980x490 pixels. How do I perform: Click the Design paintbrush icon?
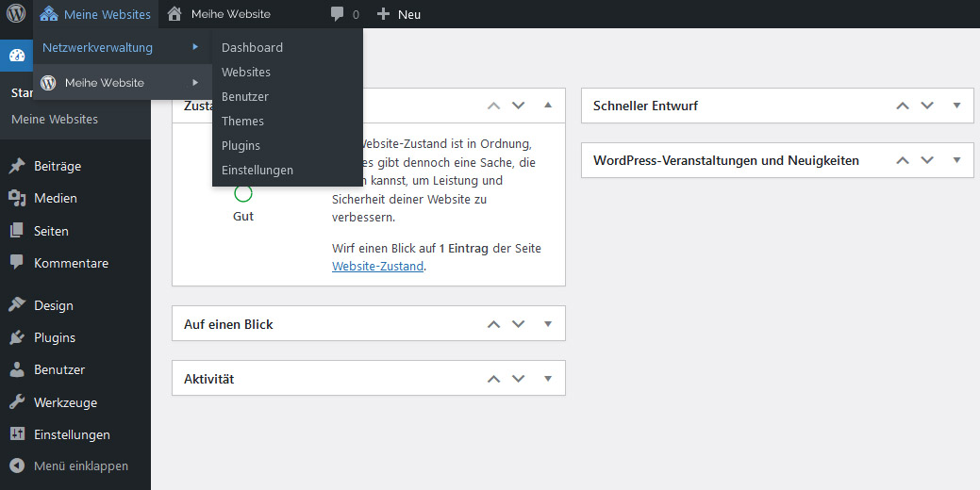17,305
